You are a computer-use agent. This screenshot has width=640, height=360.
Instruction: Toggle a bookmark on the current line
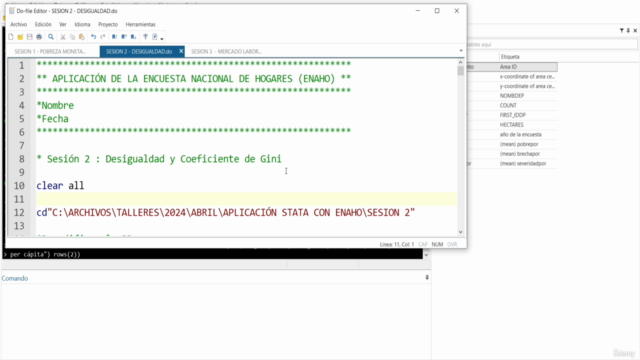(x=114, y=37)
